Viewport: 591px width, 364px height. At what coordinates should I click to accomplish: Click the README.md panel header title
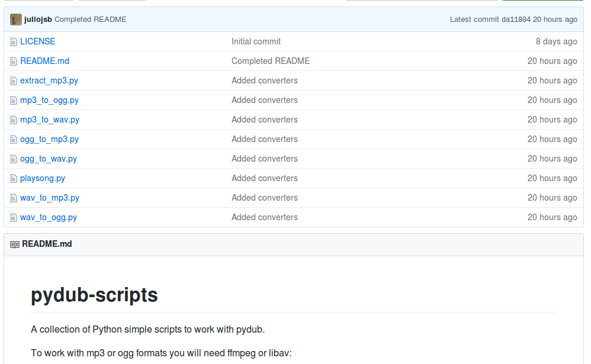(x=47, y=244)
